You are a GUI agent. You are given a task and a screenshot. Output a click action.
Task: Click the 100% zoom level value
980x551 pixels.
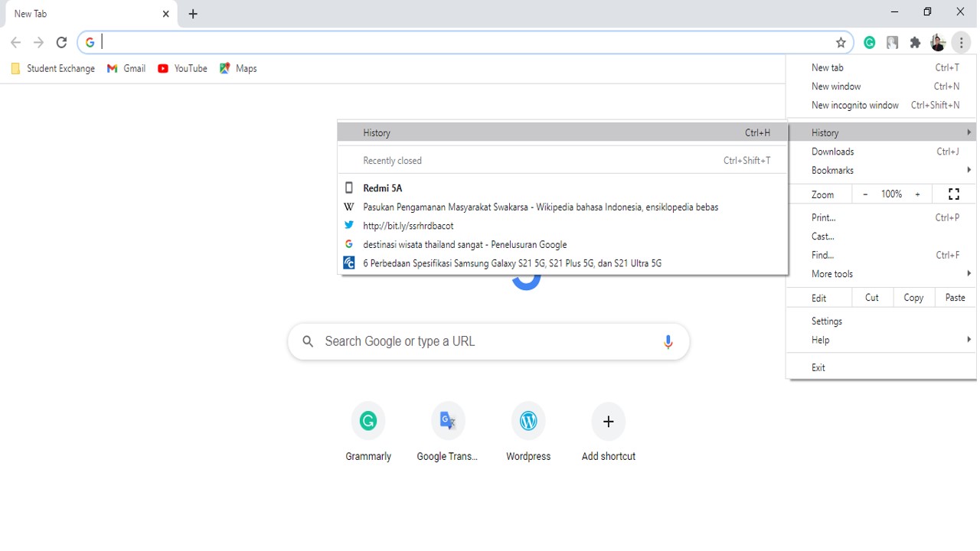(891, 194)
